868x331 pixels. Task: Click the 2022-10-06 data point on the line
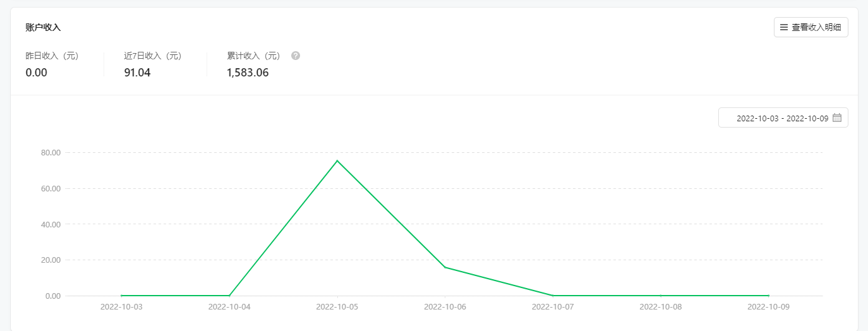click(x=445, y=267)
